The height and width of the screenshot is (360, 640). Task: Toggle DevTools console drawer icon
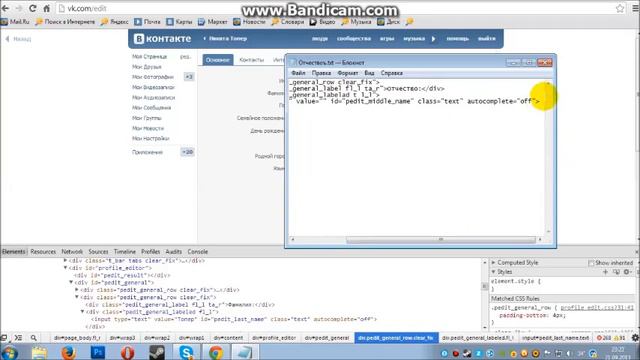pyautogui.click(x=18, y=338)
